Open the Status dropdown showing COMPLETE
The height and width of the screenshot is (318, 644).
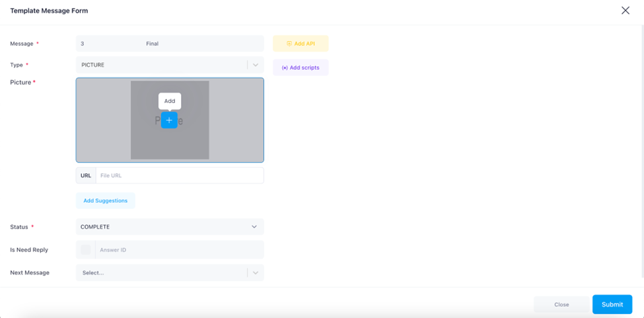point(161,227)
